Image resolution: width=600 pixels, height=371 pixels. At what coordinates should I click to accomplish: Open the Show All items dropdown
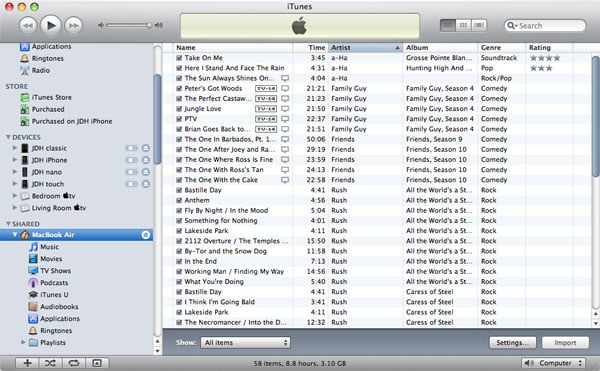(x=245, y=342)
